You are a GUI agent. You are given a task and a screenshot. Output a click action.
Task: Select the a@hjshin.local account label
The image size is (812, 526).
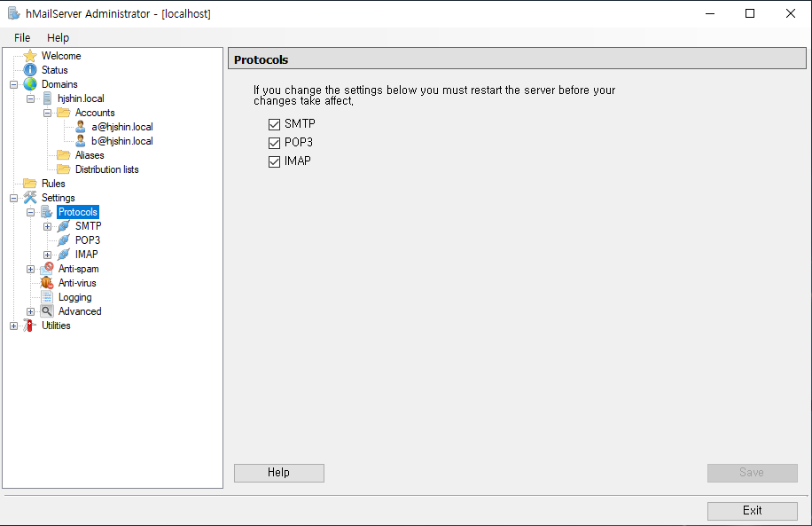tap(122, 127)
